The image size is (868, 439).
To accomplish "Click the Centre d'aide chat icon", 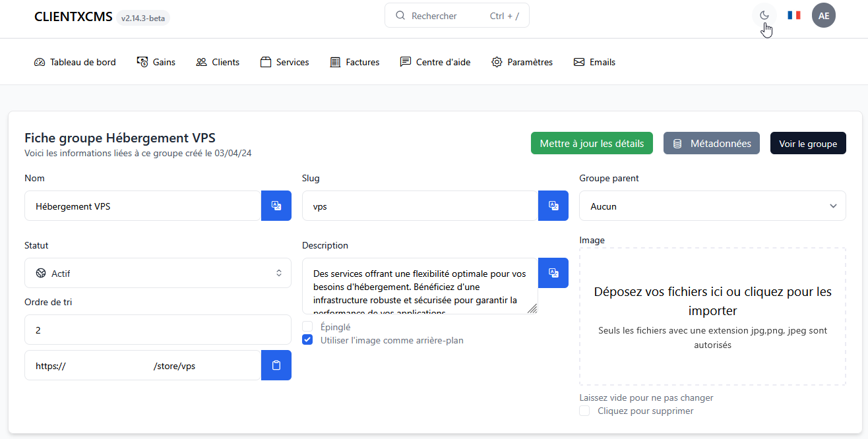I will (405, 62).
